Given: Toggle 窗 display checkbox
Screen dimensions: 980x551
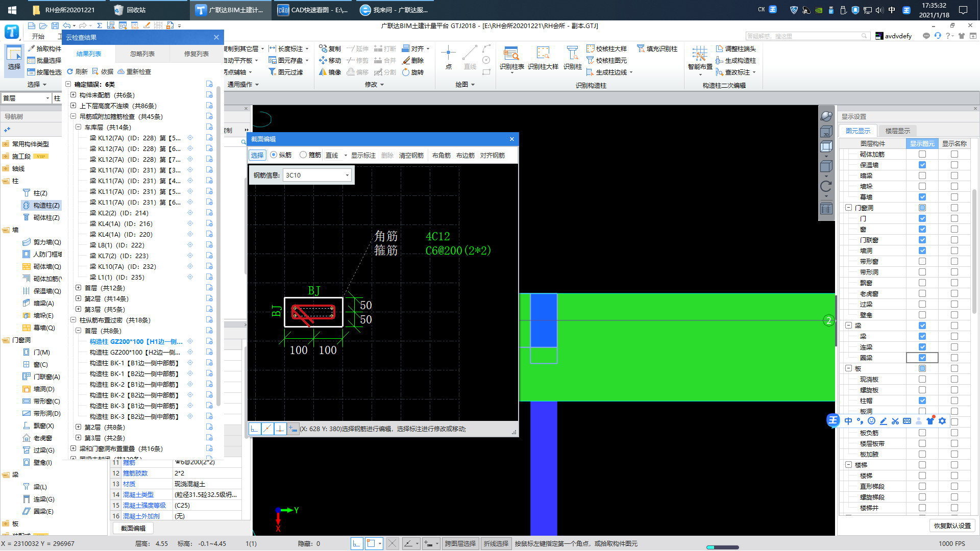Looking at the screenshot, I should tap(922, 229).
